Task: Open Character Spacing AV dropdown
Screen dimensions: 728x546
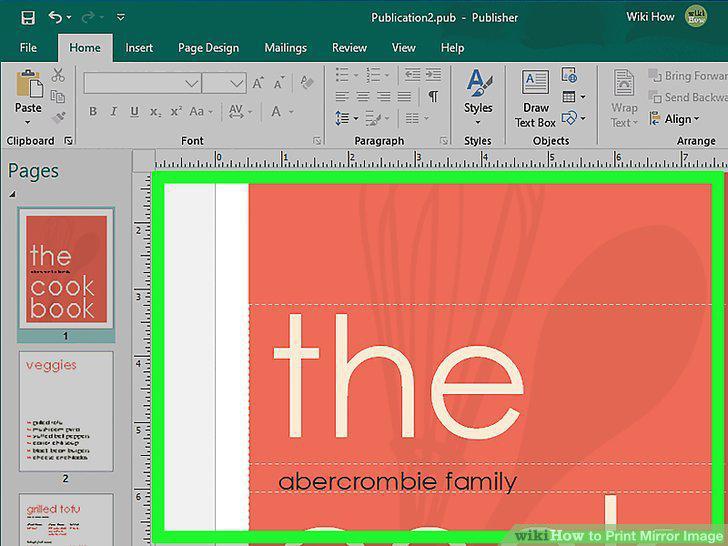Action: coord(240,111)
